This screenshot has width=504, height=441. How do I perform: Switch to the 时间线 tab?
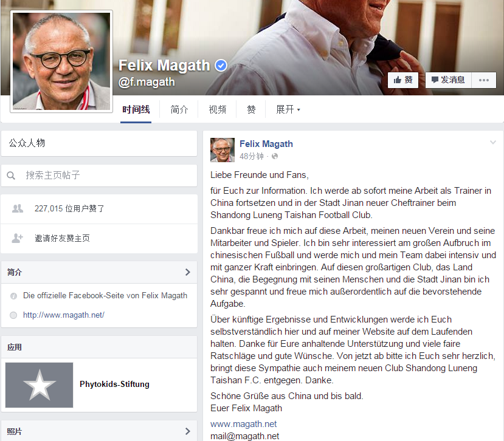[136, 109]
